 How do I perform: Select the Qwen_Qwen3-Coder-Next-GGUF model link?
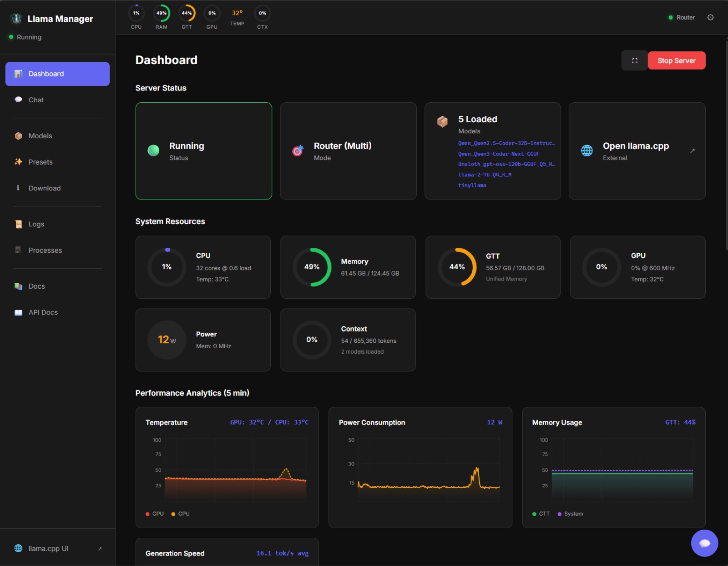[x=499, y=154]
